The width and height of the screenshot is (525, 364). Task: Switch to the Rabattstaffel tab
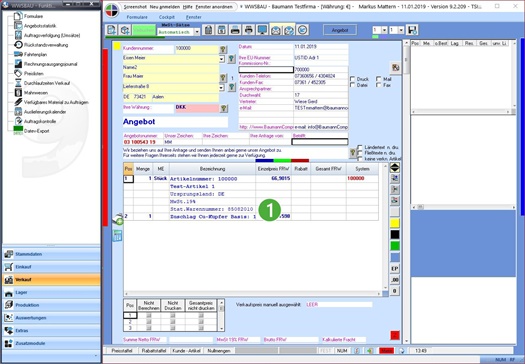(x=153, y=351)
